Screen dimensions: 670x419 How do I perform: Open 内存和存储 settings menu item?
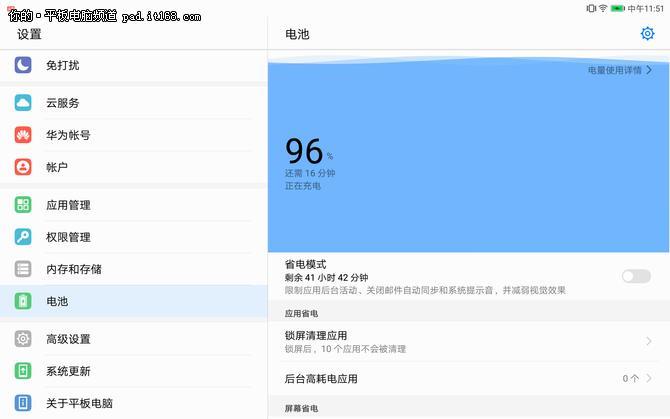[x=133, y=269]
